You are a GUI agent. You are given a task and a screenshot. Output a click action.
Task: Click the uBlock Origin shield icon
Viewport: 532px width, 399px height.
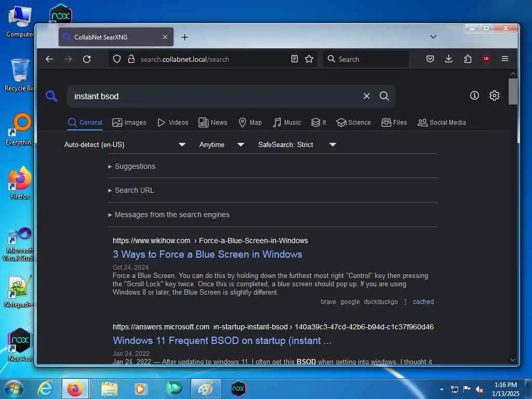tap(486, 59)
